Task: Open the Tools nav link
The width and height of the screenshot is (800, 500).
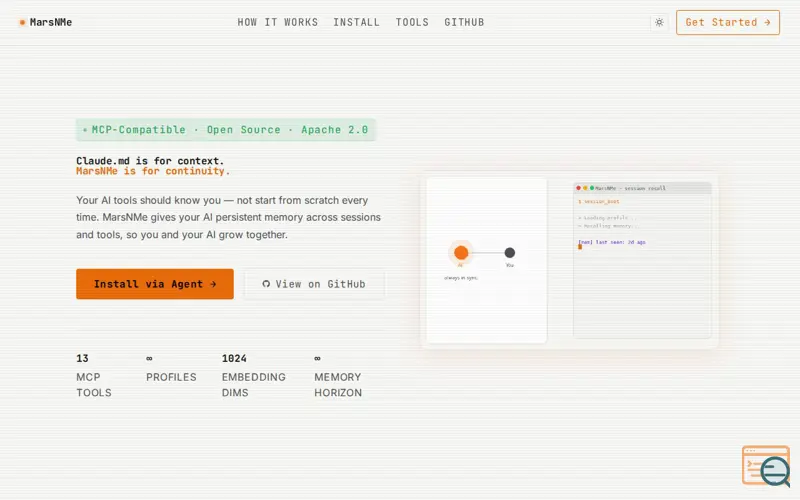Action: coord(412,22)
